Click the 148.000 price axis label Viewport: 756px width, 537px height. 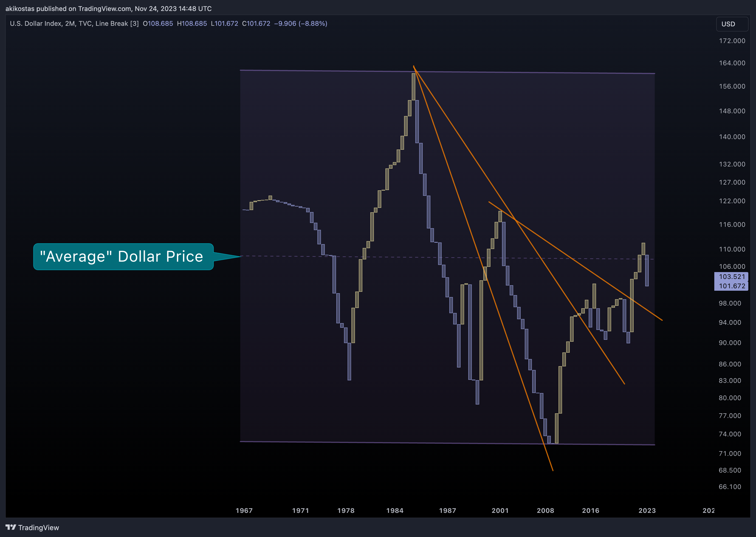tap(732, 111)
